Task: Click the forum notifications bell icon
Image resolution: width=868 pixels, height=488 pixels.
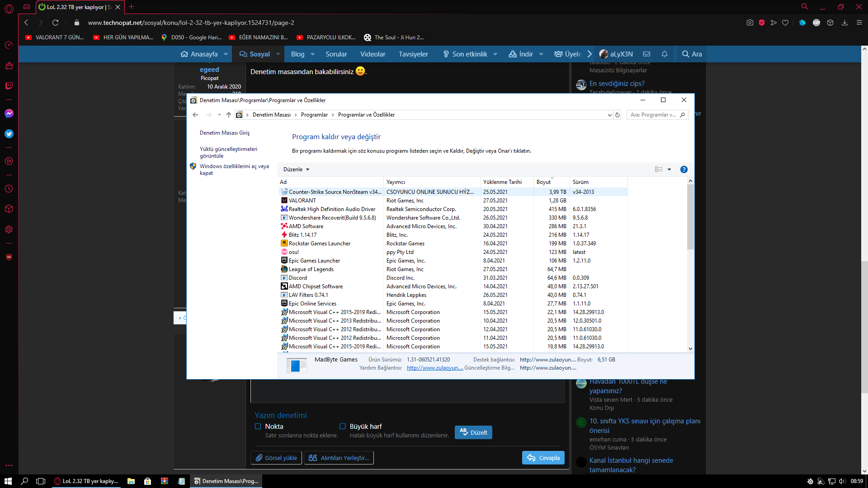Action: [x=665, y=54]
